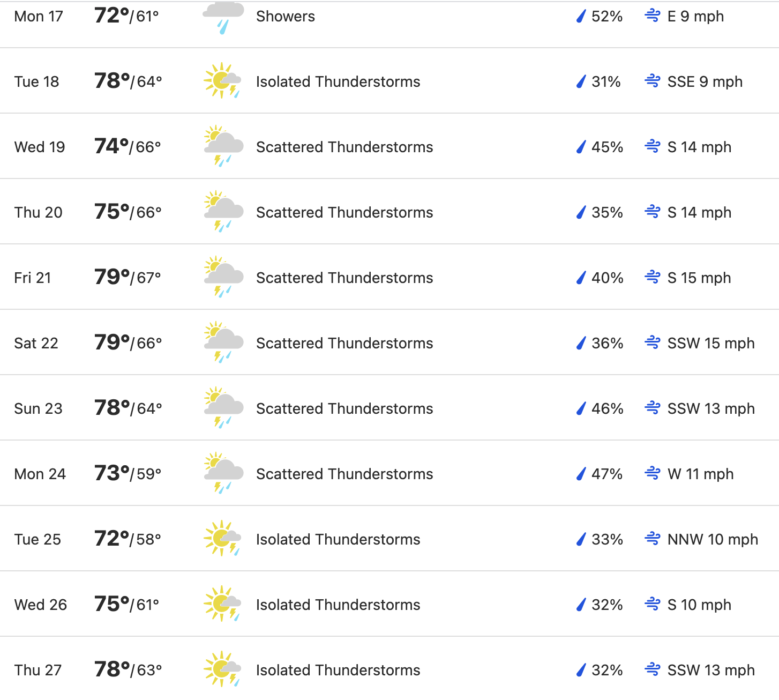Click the wind icon beside W 11 mph

tap(653, 473)
